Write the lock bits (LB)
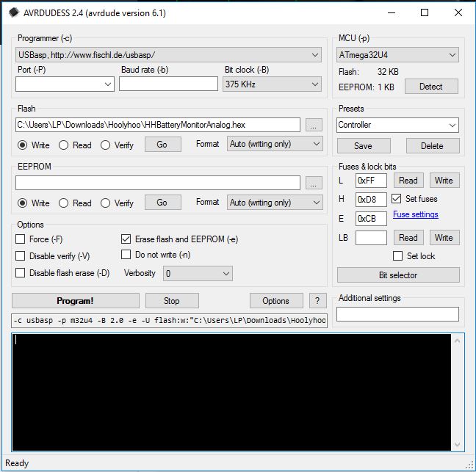The image size is (476, 472). click(x=444, y=238)
